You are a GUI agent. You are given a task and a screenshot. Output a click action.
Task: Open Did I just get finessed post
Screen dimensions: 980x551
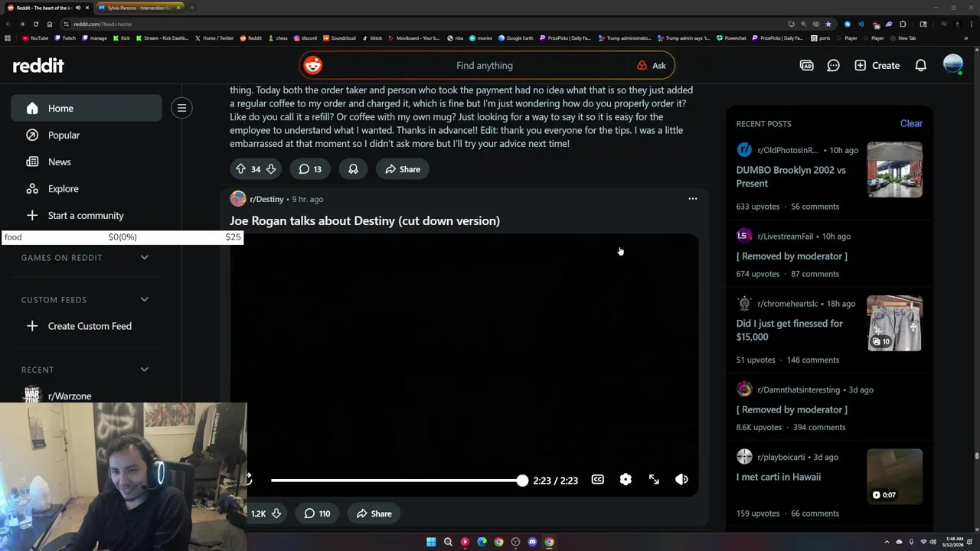[789, 330]
